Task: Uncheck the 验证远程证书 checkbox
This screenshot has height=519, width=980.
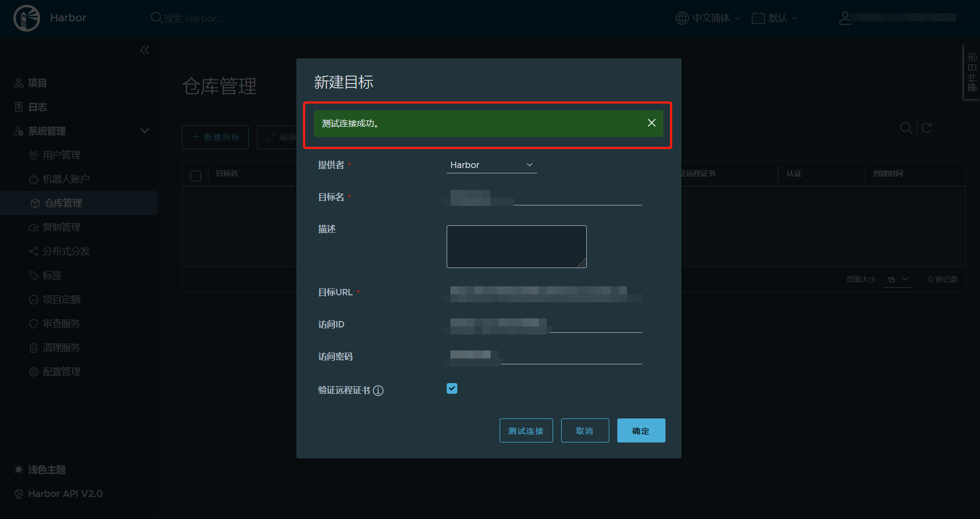Action: (452, 388)
